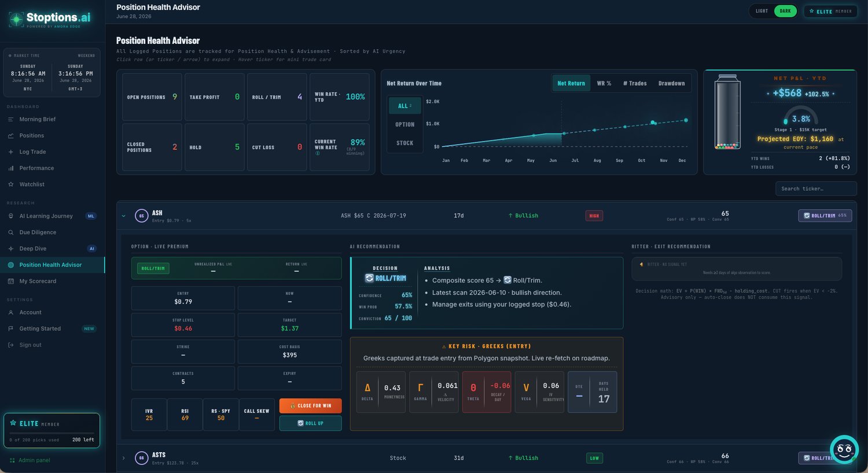
Task: Click the Gamma greek icon
Action: tap(421, 388)
